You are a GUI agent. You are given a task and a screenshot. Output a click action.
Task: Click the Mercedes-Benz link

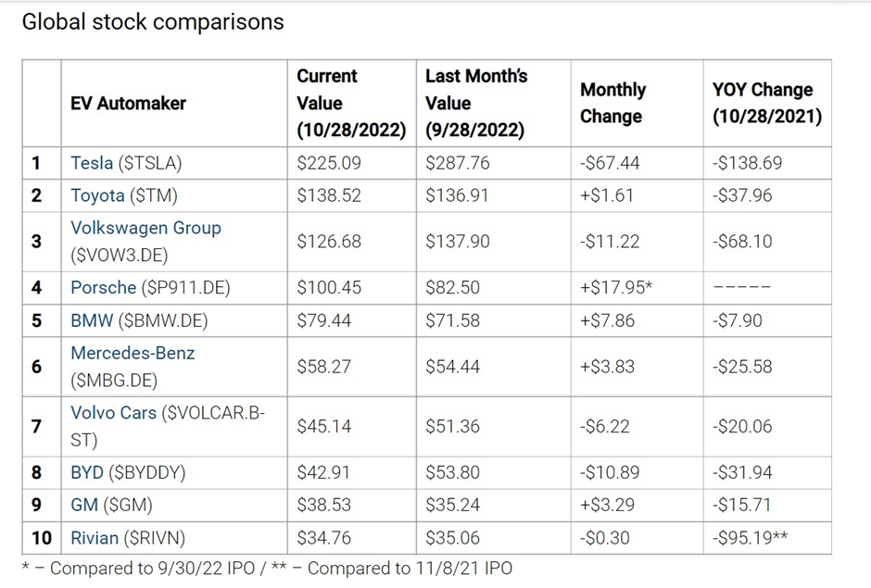[133, 353]
